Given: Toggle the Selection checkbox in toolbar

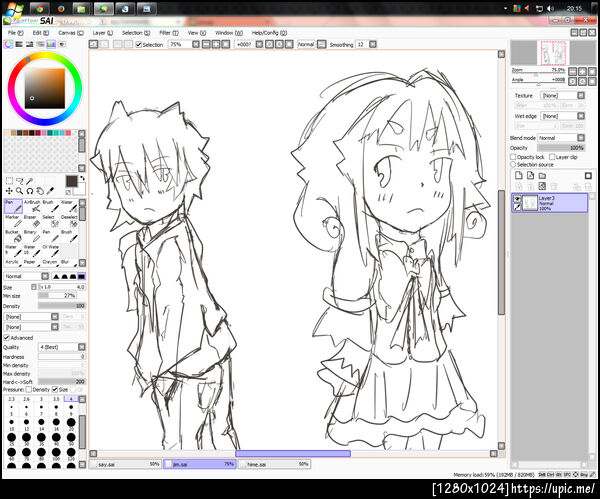Looking at the screenshot, I should (x=139, y=45).
